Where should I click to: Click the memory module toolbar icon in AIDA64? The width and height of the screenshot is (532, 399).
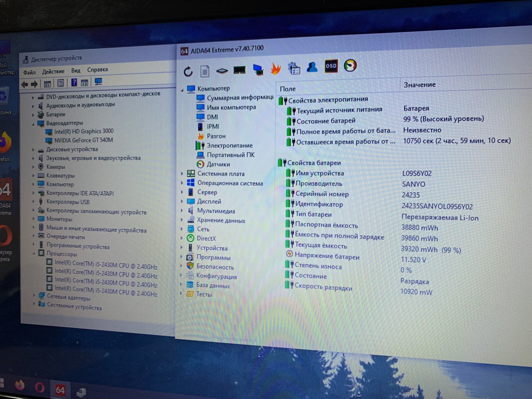tap(240, 70)
